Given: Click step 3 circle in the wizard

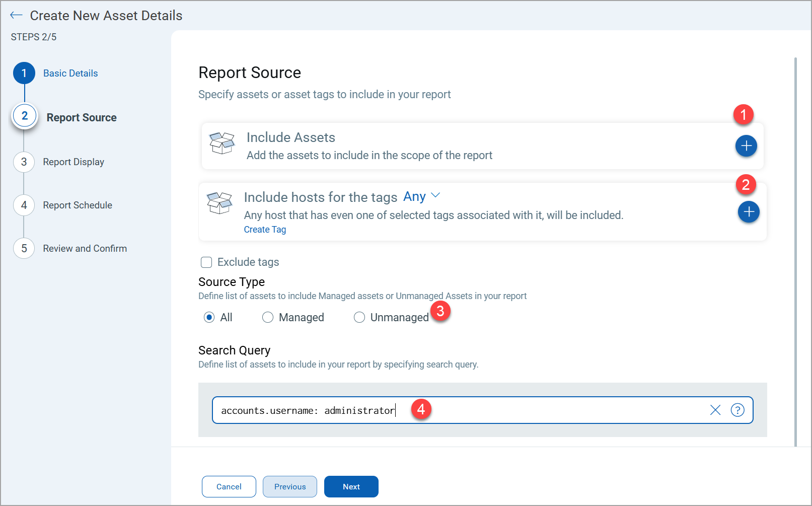Looking at the screenshot, I should click(24, 162).
